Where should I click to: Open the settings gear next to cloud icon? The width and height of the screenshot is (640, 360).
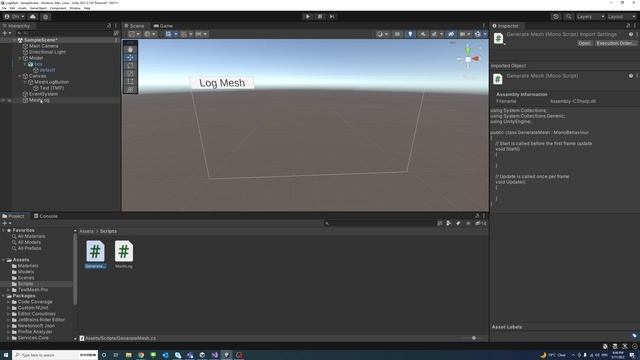click(46, 17)
